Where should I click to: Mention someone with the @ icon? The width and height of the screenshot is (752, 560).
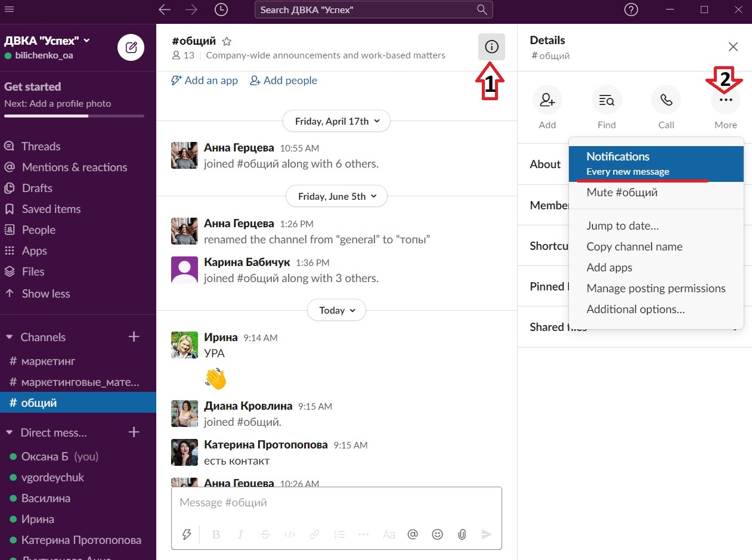click(413, 534)
